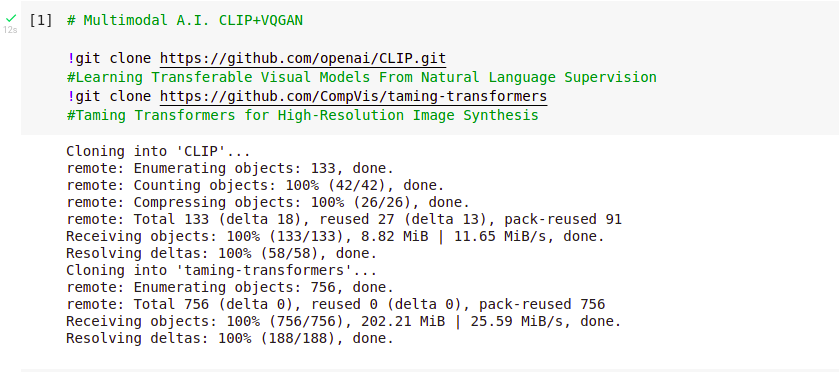The image size is (839, 372).
Task: Click the "Cloning into 'CLIP'..." output line
Action: tap(158, 151)
